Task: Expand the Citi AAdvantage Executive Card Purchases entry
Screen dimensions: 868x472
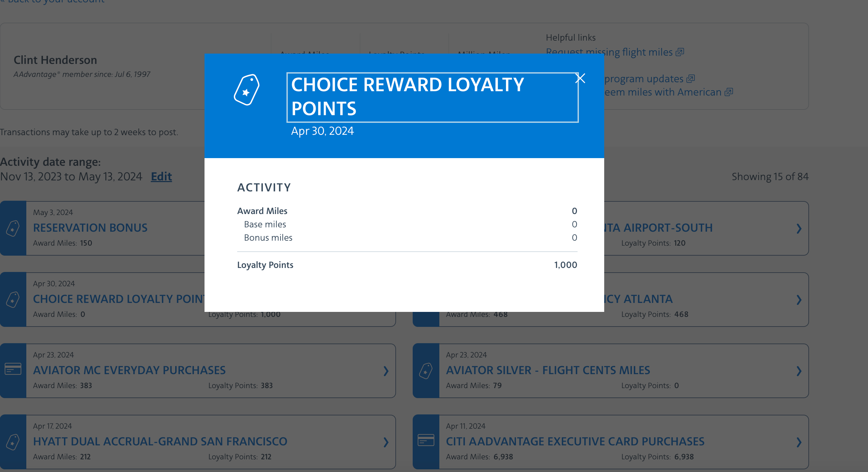Action: click(x=799, y=443)
